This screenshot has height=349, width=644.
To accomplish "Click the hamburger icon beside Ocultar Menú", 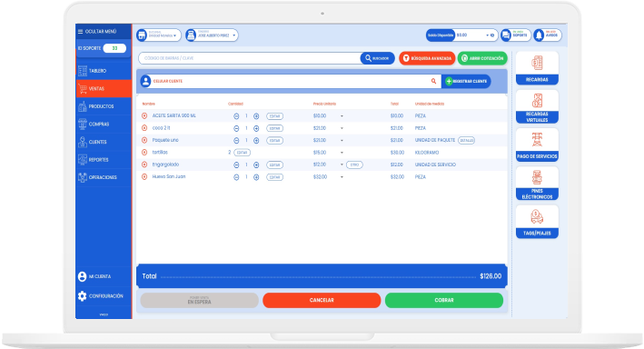I will (x=80, y=32).
